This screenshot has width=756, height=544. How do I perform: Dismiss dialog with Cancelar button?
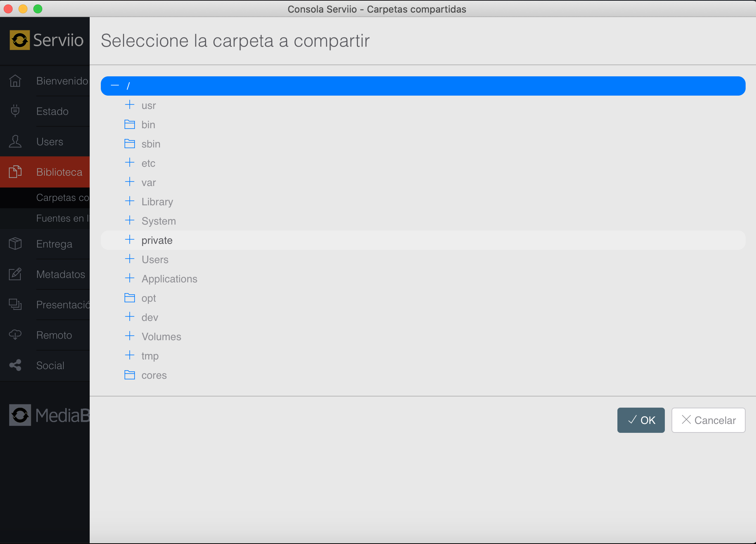709,419
